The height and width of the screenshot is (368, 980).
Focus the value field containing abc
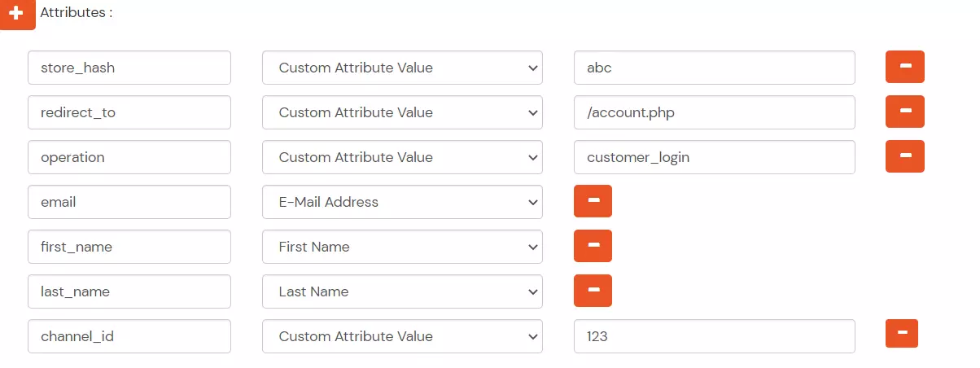pyautogui.click(x=714, y=68)
